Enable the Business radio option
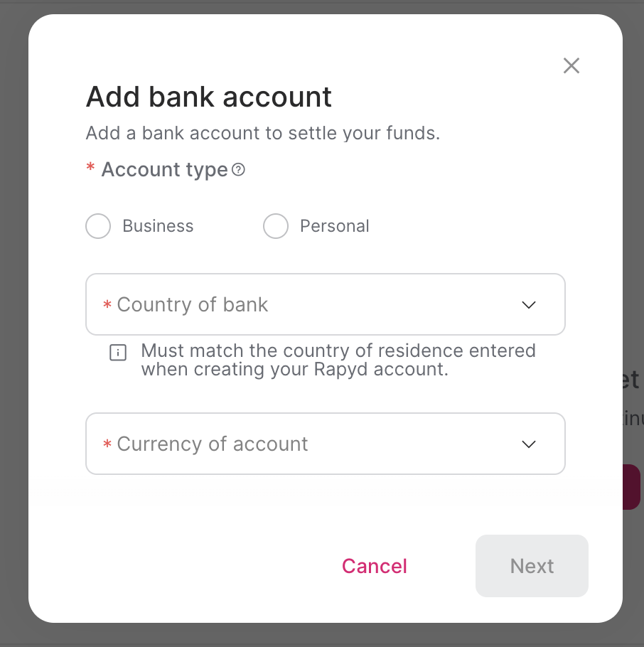 98,225
